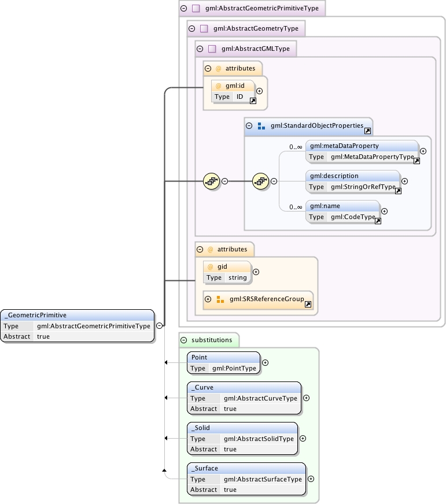446x504 pixels.
Task: Expand _Solid substitution element
Action: pos(303,439)
